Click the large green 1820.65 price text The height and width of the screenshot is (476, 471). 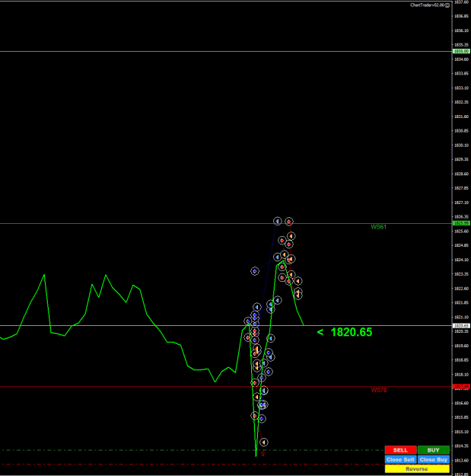pyautogui.click(x=352, y=332)
